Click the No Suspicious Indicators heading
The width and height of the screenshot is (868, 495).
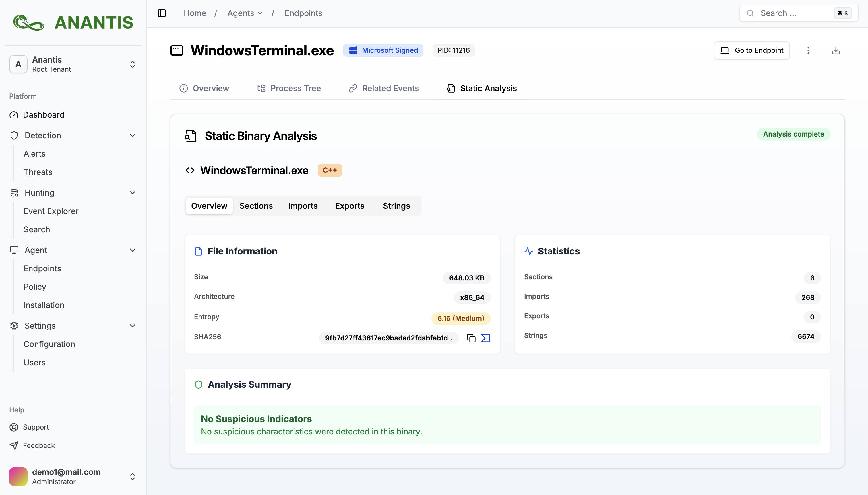click(x=256, y=419)
